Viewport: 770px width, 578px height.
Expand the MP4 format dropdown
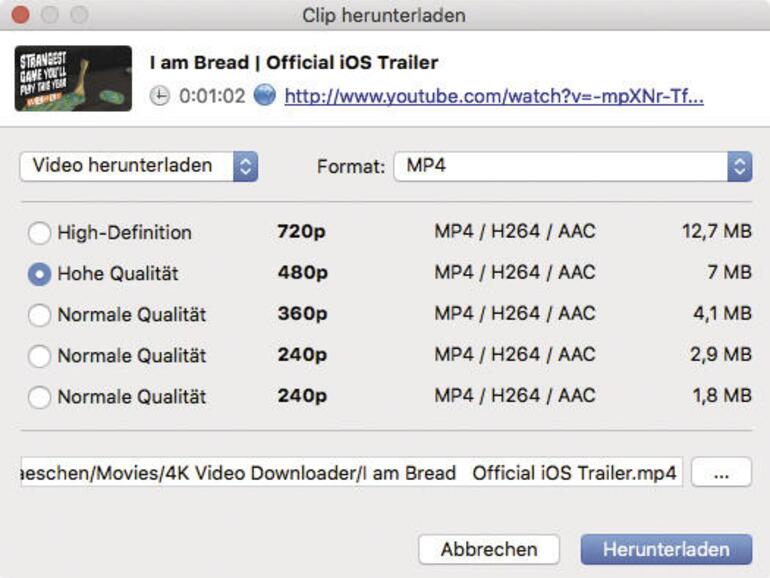coord(572,166)
